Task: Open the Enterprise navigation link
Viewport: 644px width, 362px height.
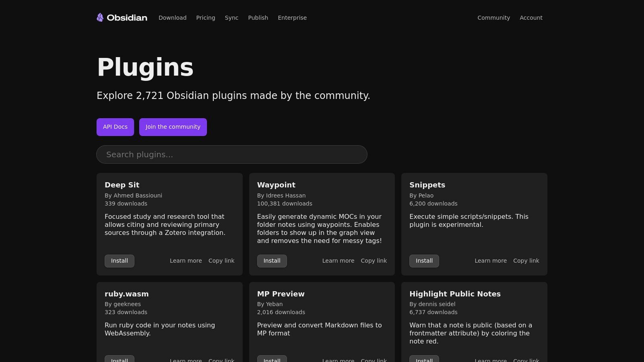Action: click(x=292, y=18)
